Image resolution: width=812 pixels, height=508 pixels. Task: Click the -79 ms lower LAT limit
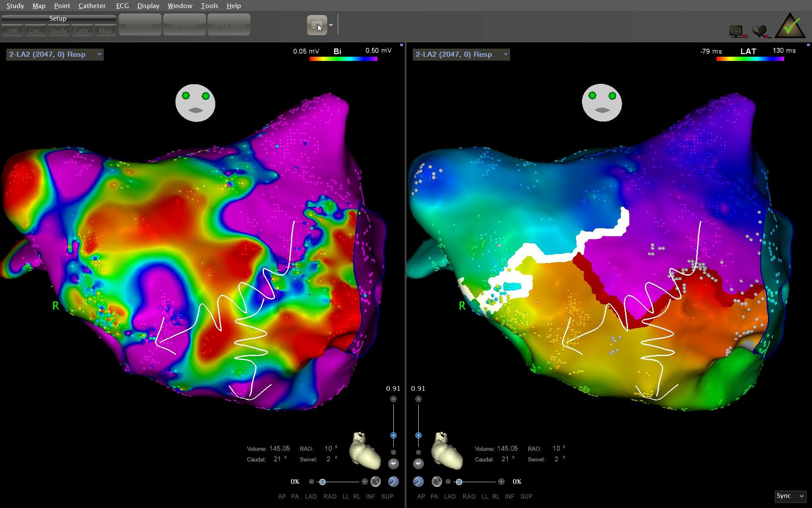[711, 51]
